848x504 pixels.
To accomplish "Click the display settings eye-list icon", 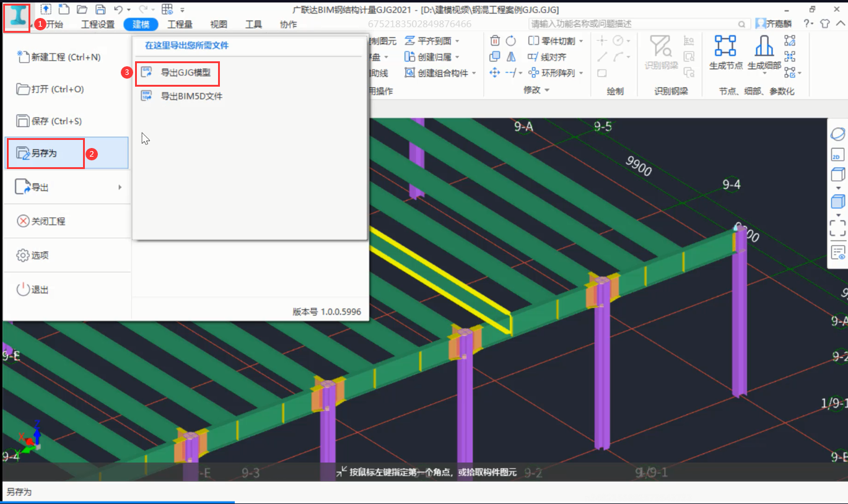I will pyautogui.click(x=837, y=252).
